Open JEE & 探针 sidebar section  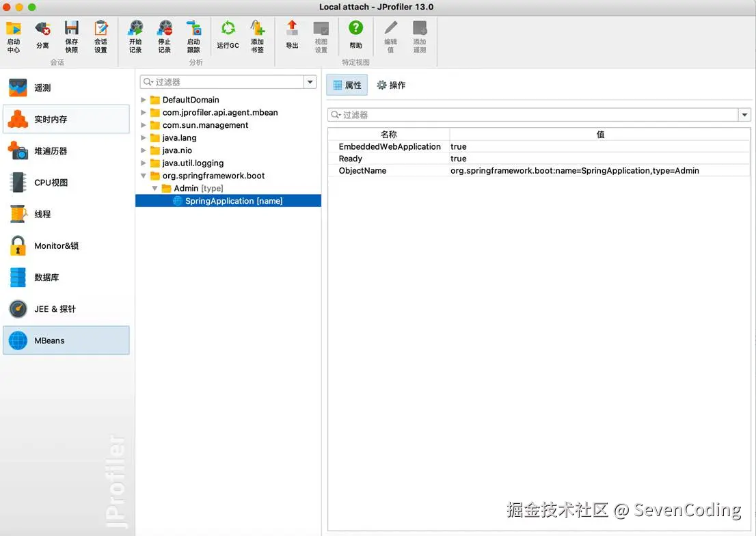(x=66, y=309)
